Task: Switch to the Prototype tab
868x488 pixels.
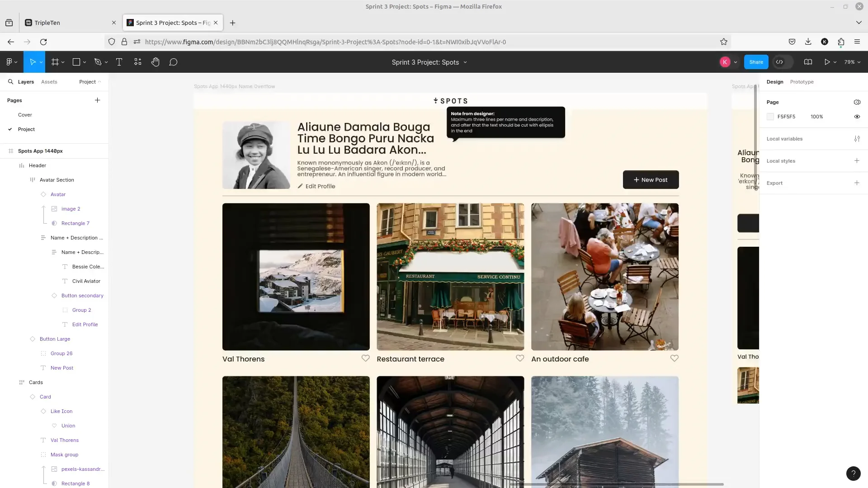Action: (802, 82)
